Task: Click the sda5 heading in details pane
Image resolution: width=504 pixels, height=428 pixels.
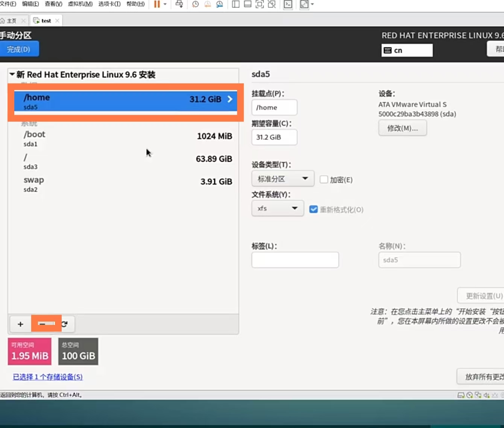Action: [261, 74]
